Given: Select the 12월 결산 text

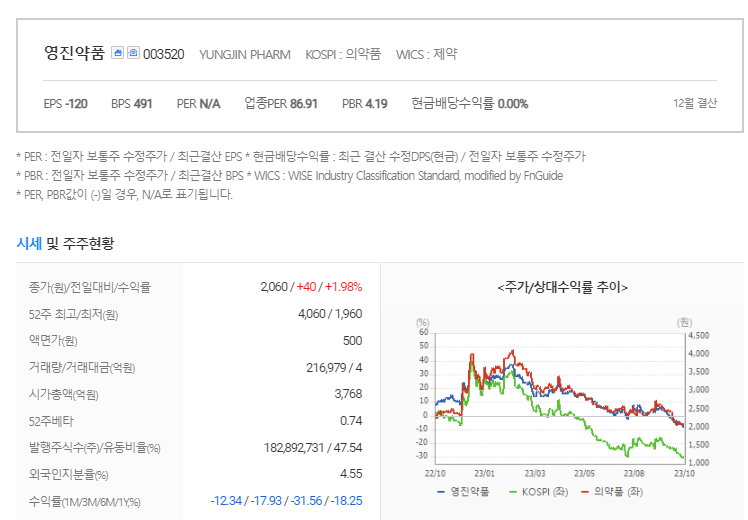Looking at the screenshot, I should (x=695, y=103).
